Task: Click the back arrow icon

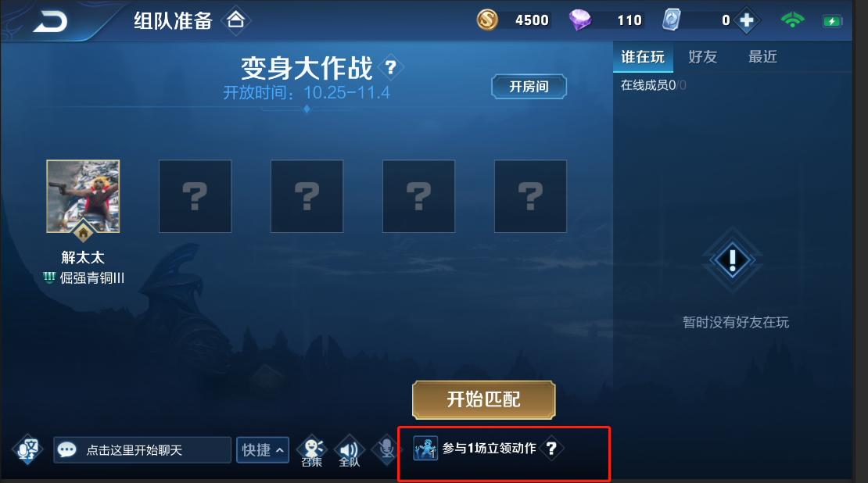Action: pos(50,22)
